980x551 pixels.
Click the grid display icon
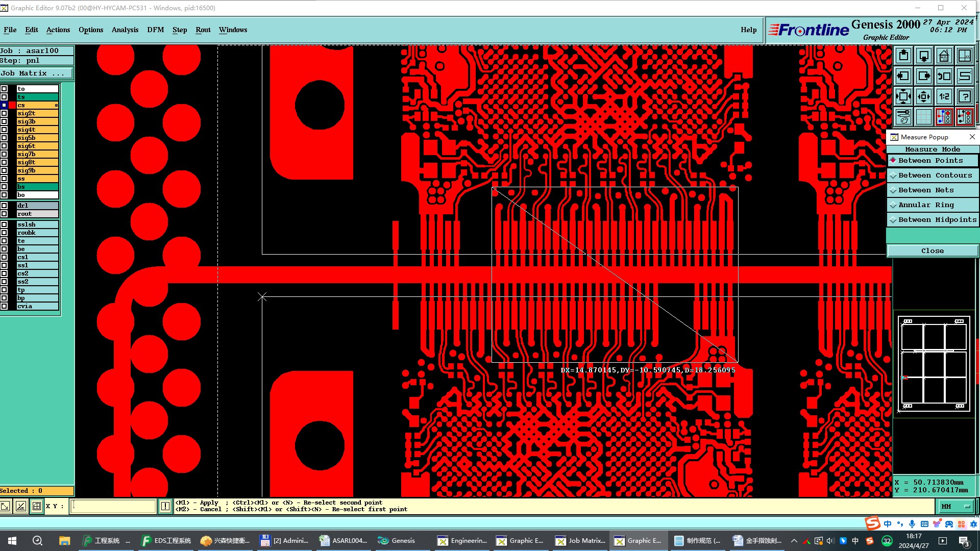click(924, 117)
